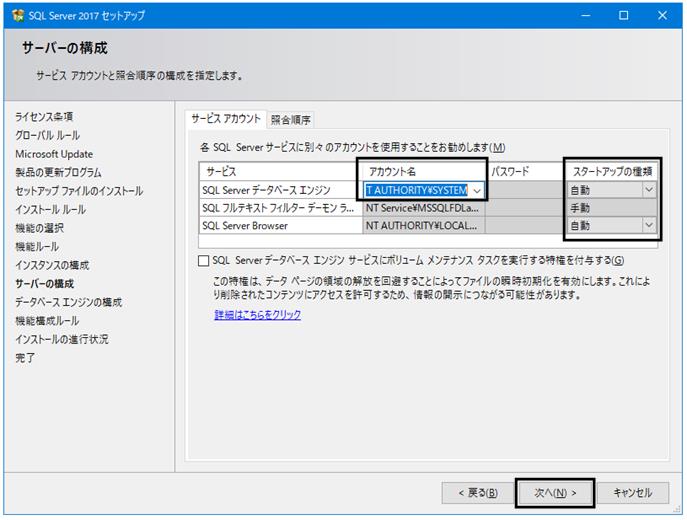Image resolution: width=687 pixels, height=520 pixels.
Task: Click Microsoft Update in the step list
Action: (x=54, y=154)
